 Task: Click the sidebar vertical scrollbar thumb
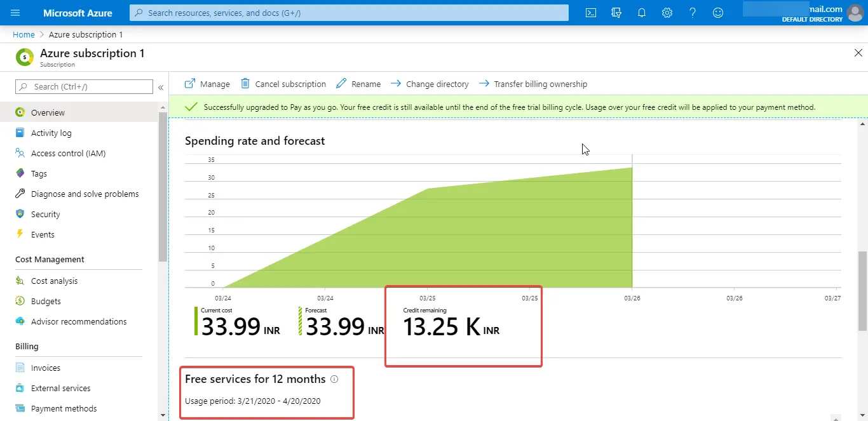[163, 187]
